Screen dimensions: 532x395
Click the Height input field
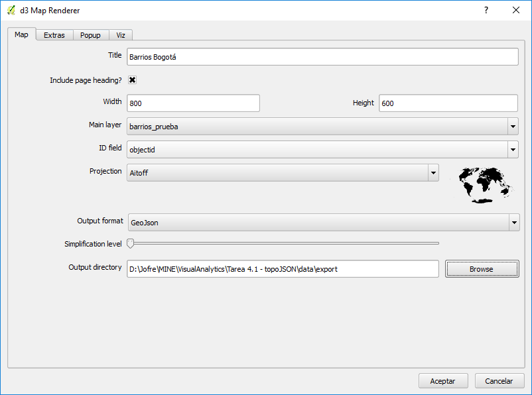coord(448,103)
